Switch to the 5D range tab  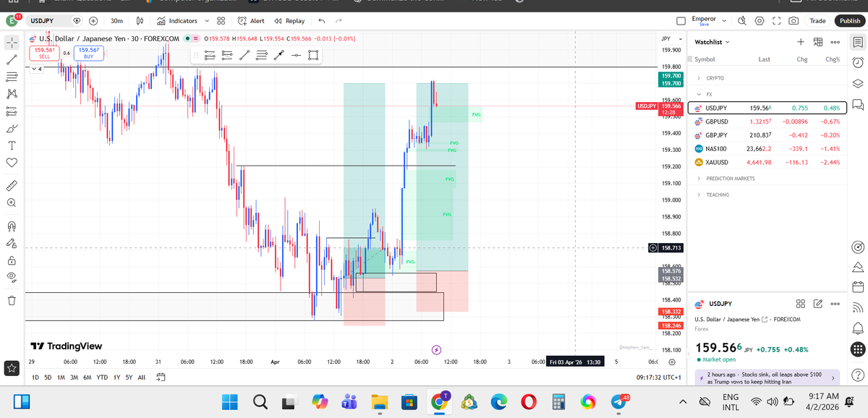pyautogui.click(x=48, y=378)
